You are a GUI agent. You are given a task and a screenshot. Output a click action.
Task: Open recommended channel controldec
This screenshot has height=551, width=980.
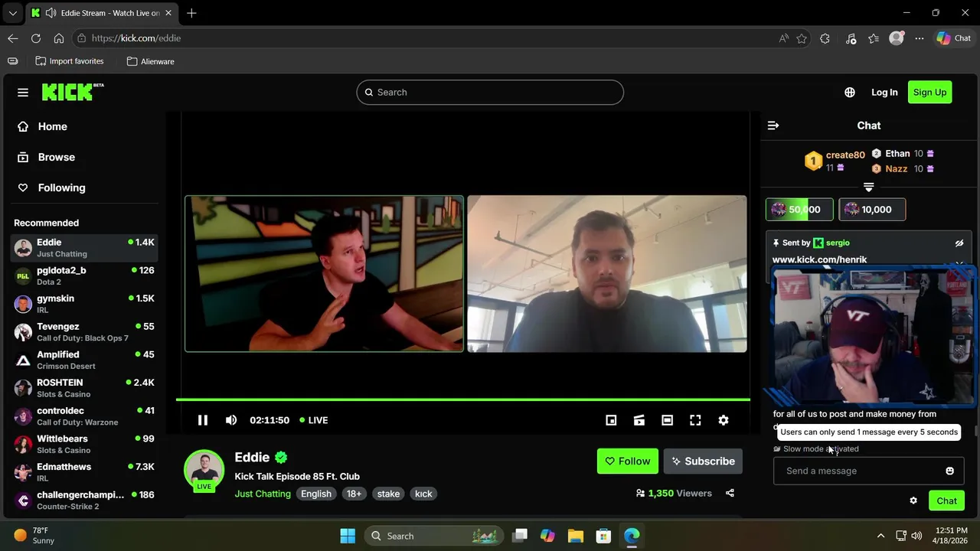pyautogui.click(x=84, y=416)
